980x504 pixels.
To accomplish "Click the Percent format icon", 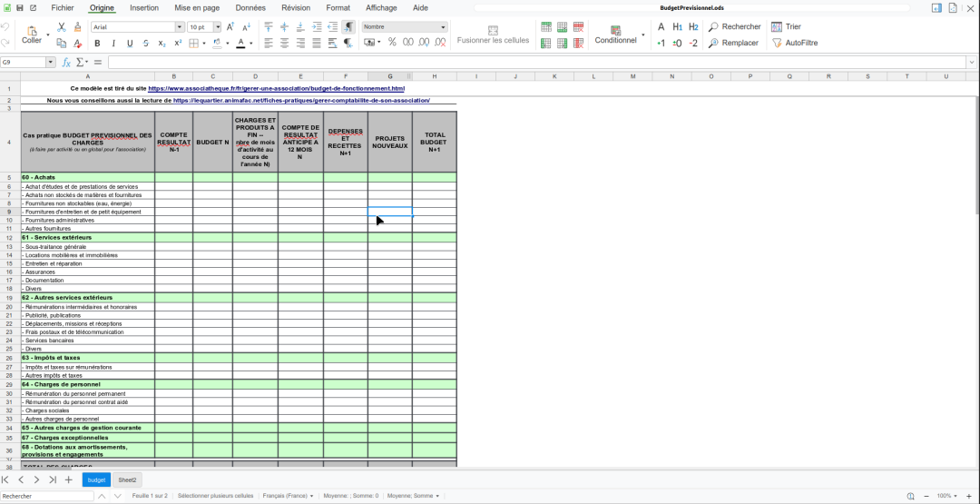I will point(392,42).
